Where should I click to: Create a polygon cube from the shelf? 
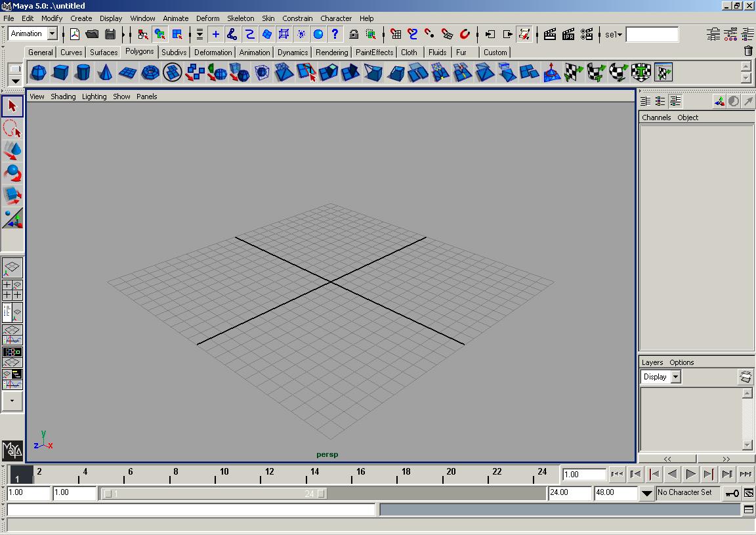(61, 72)
